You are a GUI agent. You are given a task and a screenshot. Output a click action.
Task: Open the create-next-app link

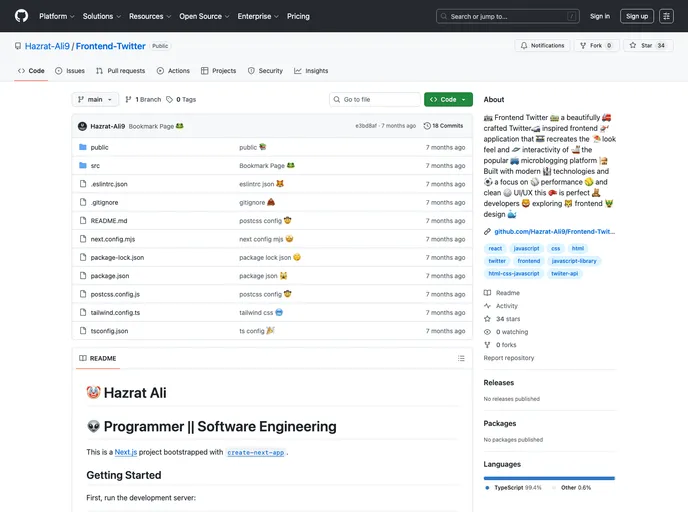point(256,452)
